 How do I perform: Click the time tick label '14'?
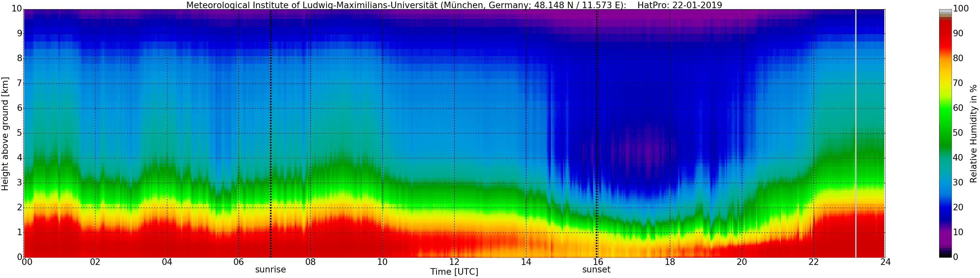(526, 262)
